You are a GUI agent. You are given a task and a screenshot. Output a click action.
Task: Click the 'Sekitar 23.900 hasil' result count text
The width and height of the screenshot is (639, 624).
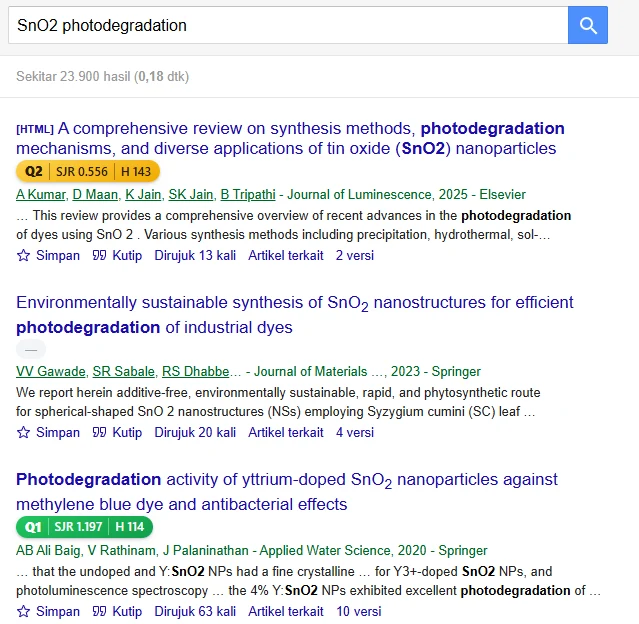coord(73,76)
